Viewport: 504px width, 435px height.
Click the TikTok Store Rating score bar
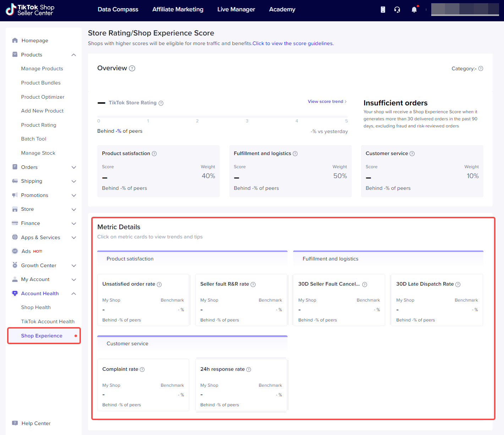tap(223, 116)
